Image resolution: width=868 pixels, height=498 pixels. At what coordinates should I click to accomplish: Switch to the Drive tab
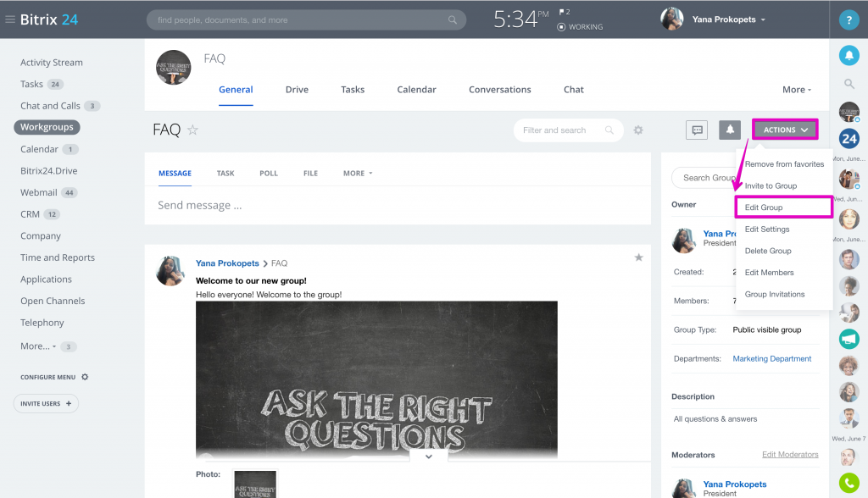pos(297,90)
